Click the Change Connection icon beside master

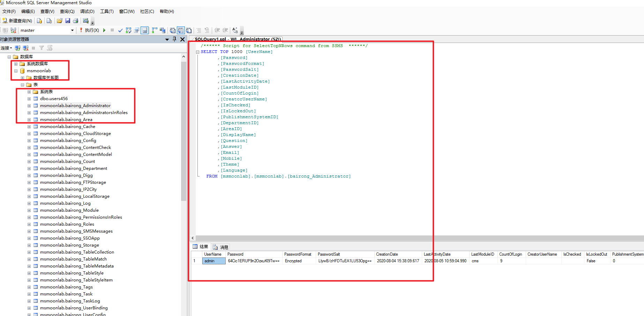tap(13, 30)
